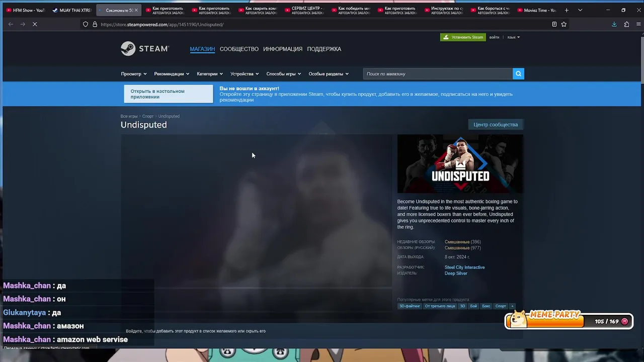Viewport: 644px width, 362px height.
Task: Switch to the Как победить ми tab
Action: click(350, 10)
